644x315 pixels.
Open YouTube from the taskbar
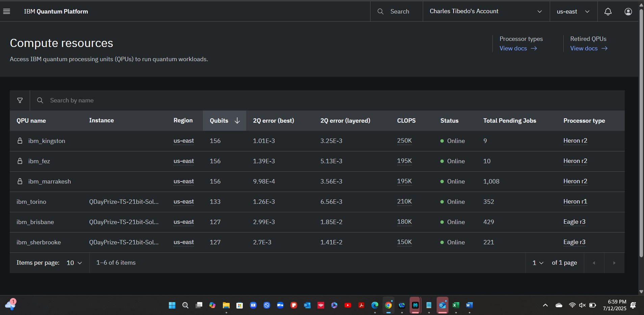coord(347,305)
